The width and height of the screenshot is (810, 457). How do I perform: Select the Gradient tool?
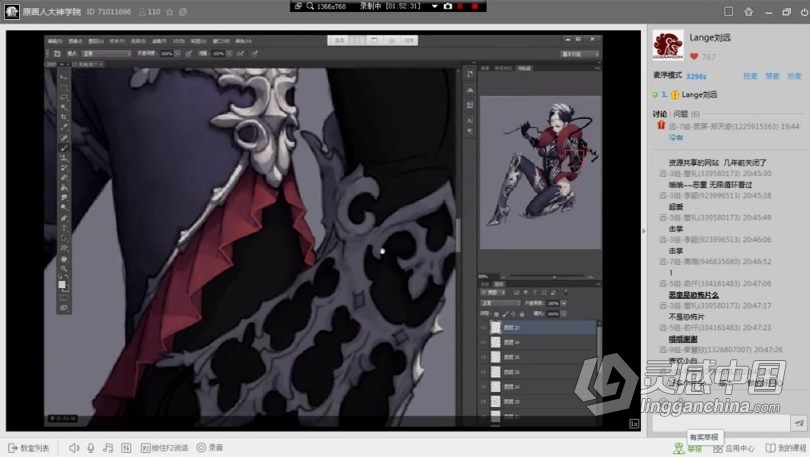64,188
